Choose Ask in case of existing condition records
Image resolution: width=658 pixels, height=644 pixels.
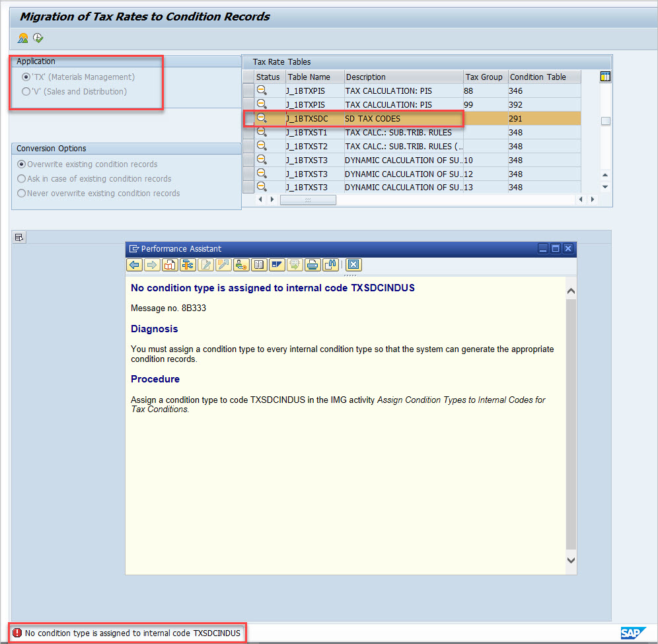(x=21, y=179)
